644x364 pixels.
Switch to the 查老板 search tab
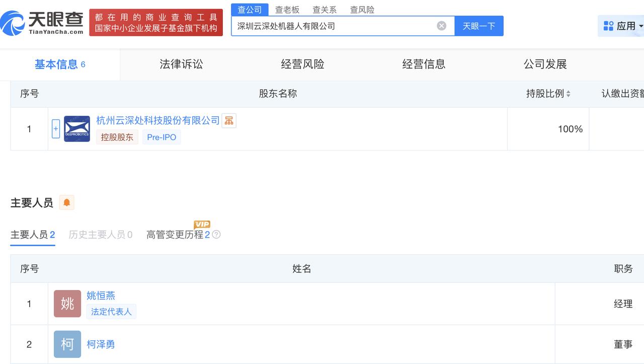(x=287, y=9)
